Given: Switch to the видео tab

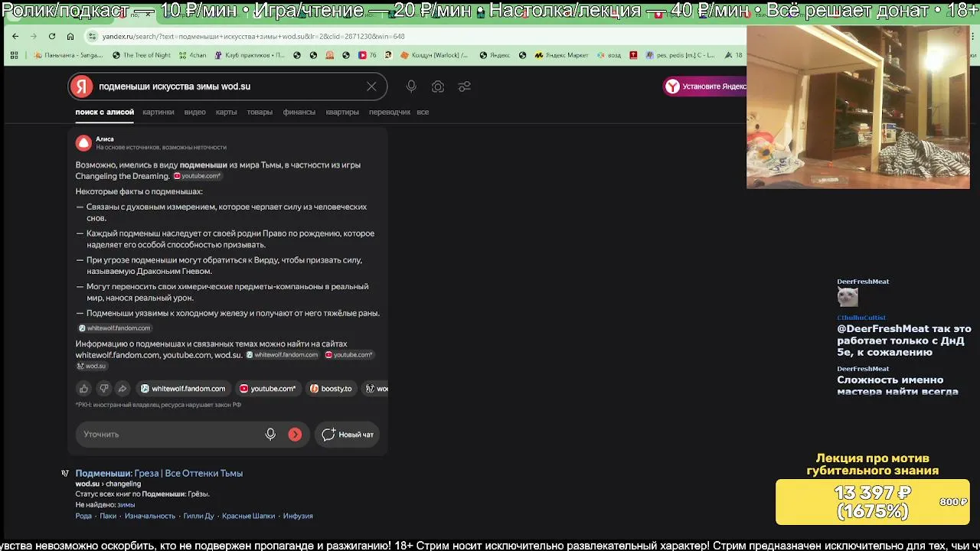Looking at the screenshot, I should (x=194, y=112).
